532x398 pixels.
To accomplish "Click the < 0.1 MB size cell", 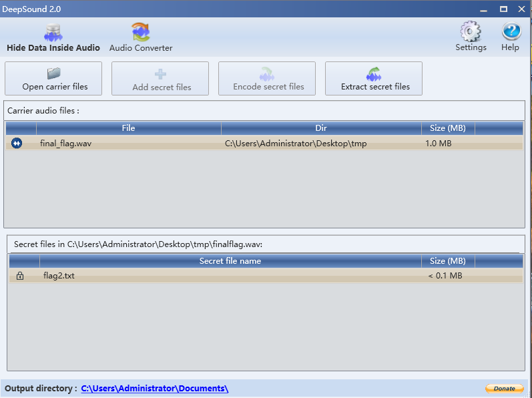I will (445, 276).
